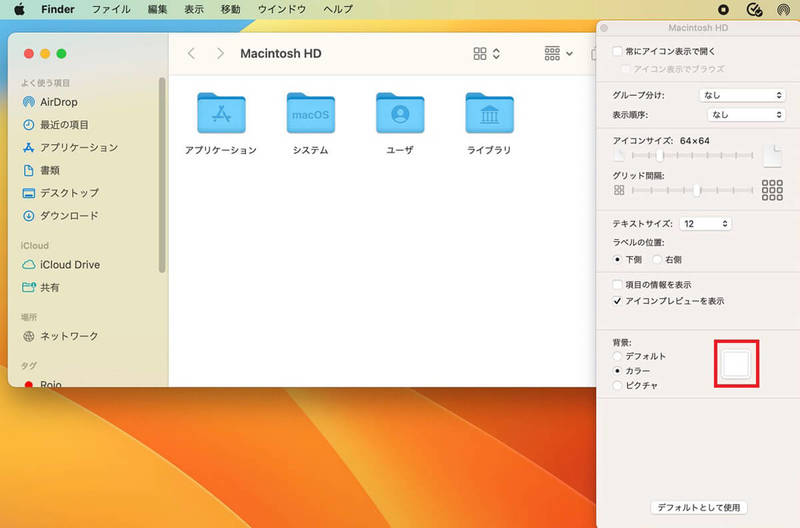800x528 pixels.
Task: Click the checkmark status icon in menu bar
Action: (754, 9)
